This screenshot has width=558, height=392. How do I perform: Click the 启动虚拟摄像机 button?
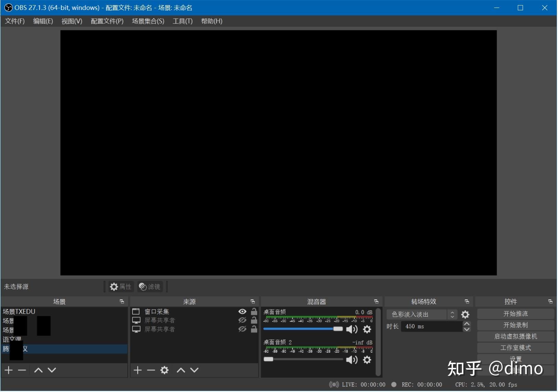coord(515,336)
